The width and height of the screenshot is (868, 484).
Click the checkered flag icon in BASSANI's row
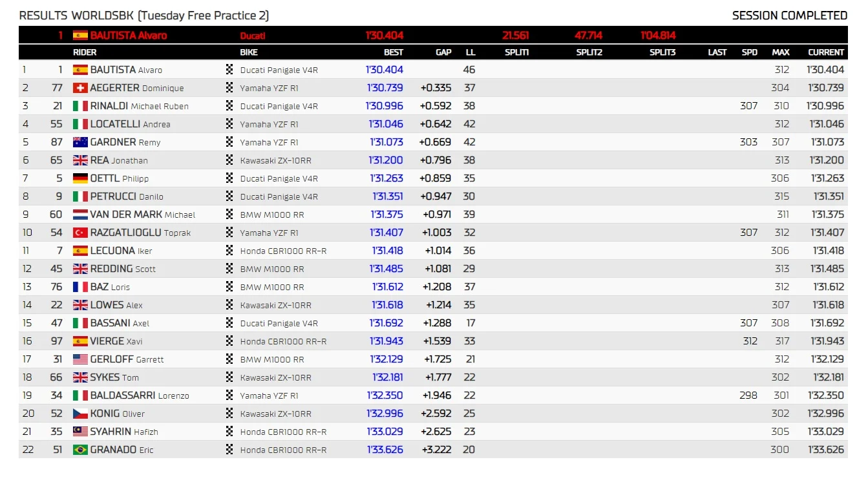click(229, 323)
